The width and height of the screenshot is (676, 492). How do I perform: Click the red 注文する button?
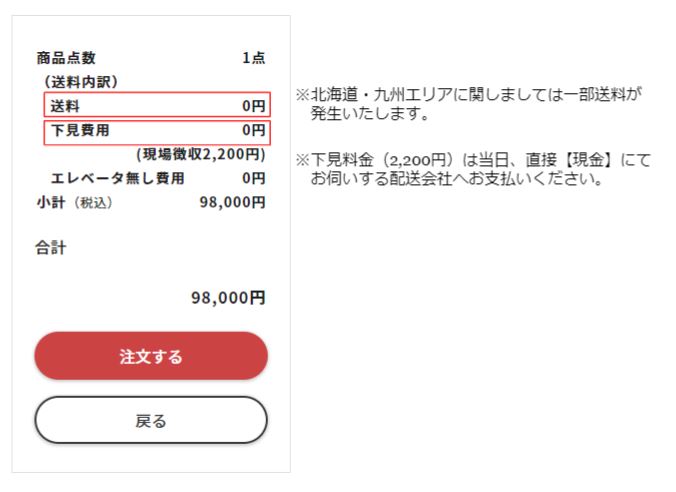click(x=151, y=356)
